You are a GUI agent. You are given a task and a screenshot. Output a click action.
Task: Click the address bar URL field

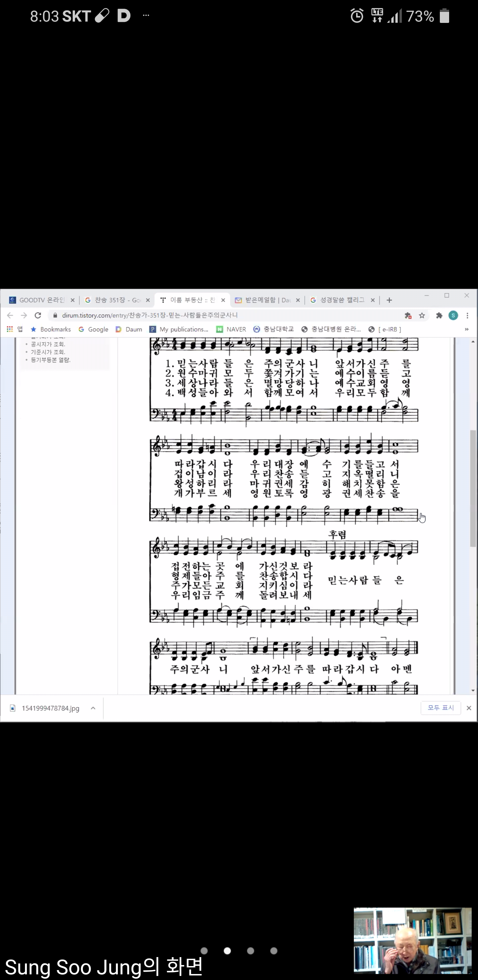pos(228,315)
